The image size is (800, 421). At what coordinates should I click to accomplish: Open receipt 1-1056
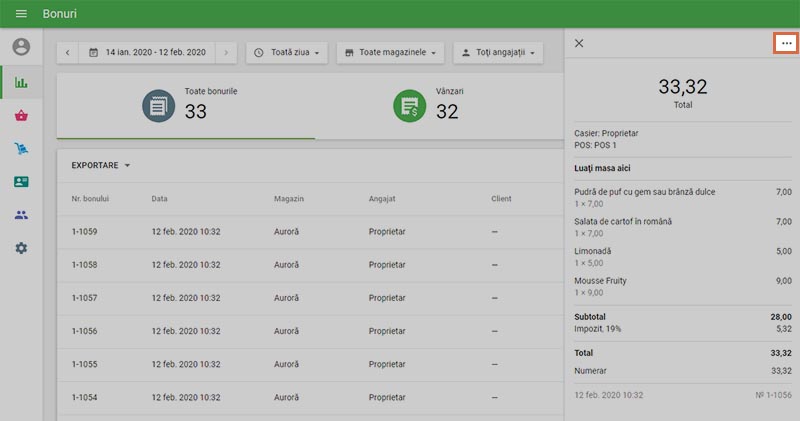(310, 331)
